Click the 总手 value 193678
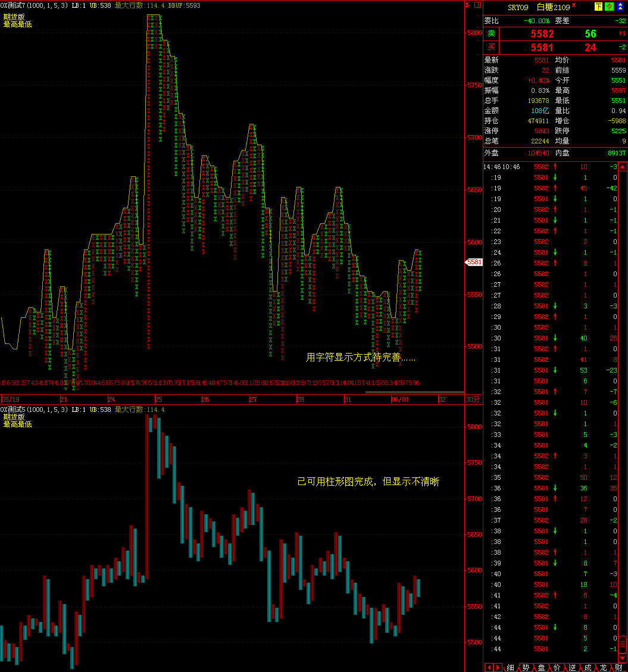The width and height of the screenshot is (628, 672). point(538,101)
